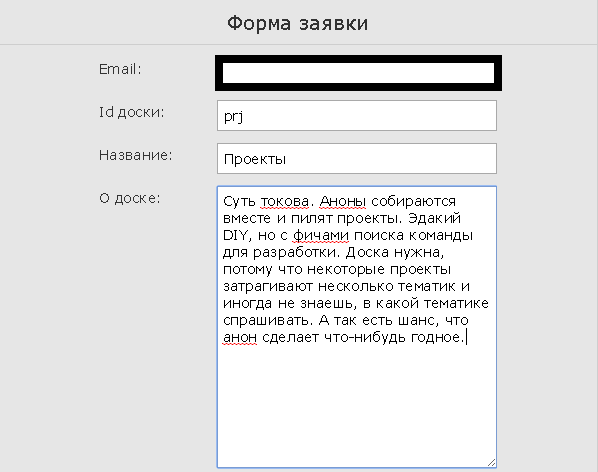Click the Название label

point(135,155)
